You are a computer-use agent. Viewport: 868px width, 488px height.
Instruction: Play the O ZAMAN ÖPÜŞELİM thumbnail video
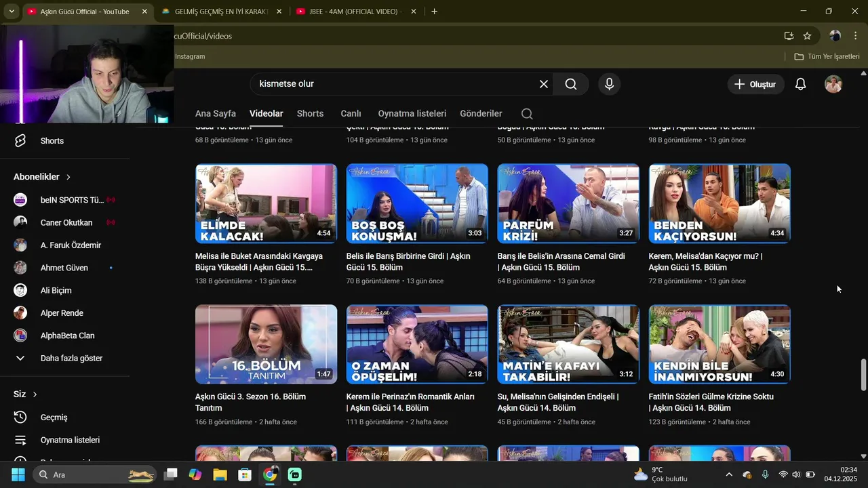417,344
